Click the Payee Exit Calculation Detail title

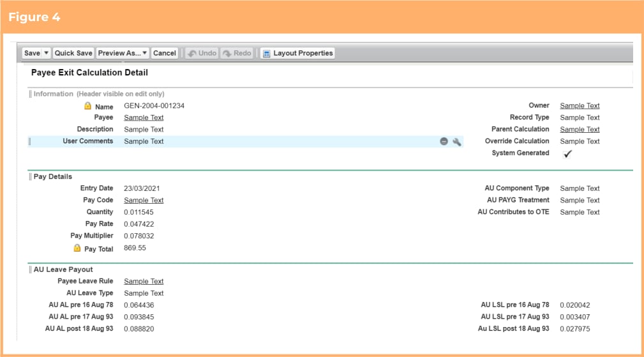pyautogui.click(x=89, y=73)
